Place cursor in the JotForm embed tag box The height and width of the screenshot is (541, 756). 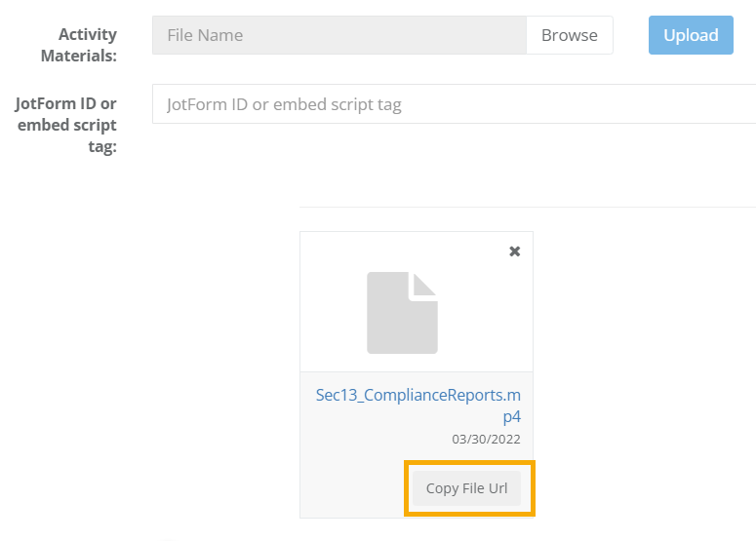[455, 104]
